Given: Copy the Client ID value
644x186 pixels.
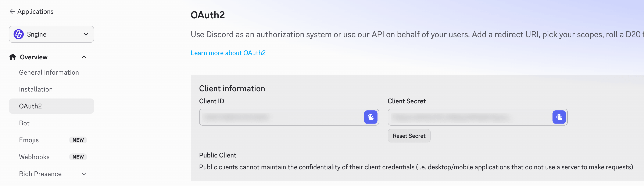Looking at the screenshot, I should [x=371, y=117].
